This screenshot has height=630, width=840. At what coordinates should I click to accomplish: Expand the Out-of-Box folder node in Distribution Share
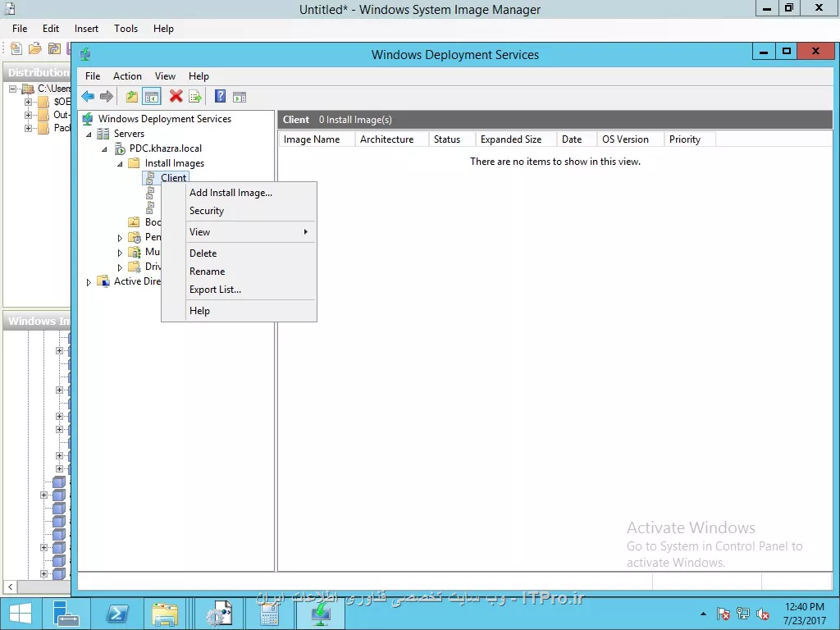(x=28, y=115)
